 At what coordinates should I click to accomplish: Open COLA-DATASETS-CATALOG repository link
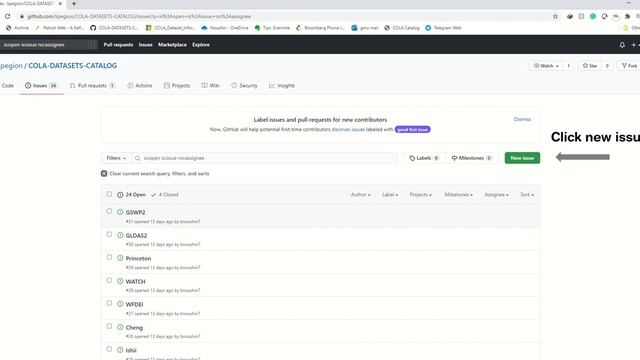(x=73, y=66)
